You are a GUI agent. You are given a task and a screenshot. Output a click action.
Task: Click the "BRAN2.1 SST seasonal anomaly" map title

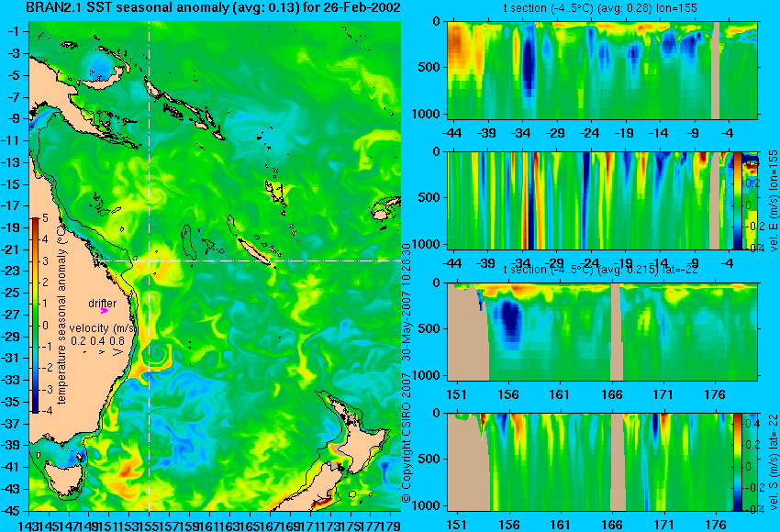point(214,8)
